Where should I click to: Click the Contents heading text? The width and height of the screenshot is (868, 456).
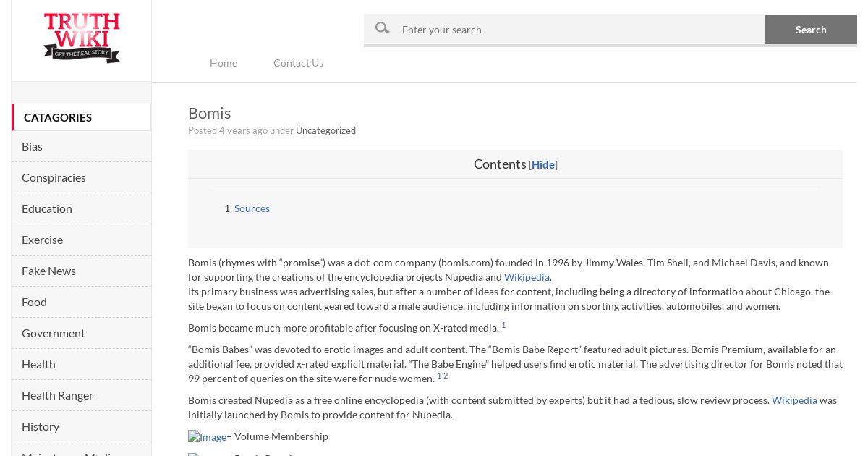(500, 164)
